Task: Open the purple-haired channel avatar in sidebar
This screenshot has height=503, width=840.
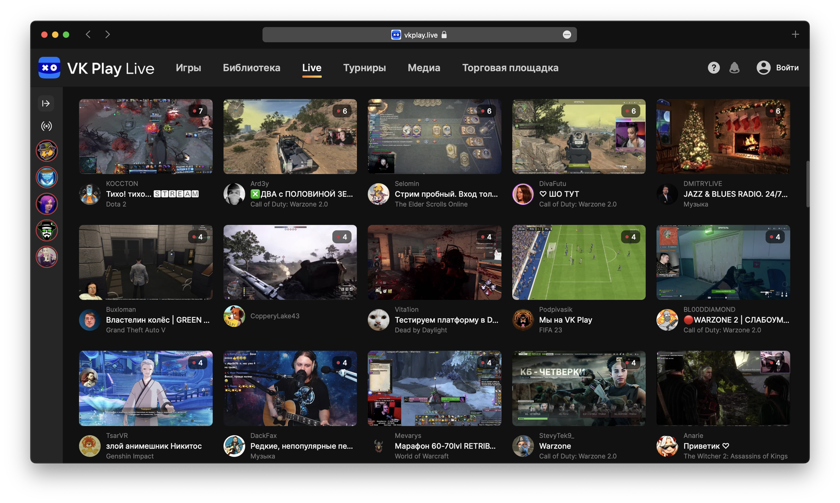Action: [x=47, y=204]
